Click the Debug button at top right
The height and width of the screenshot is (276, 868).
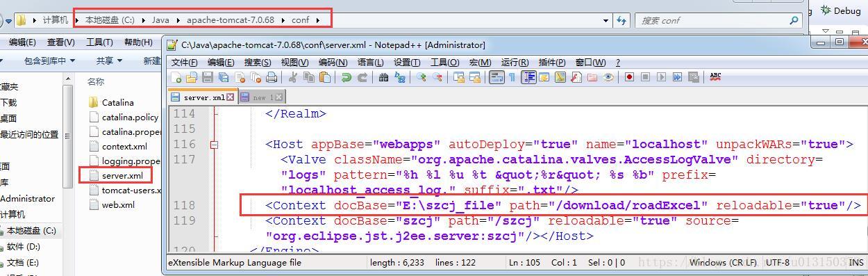click(841, 10)
